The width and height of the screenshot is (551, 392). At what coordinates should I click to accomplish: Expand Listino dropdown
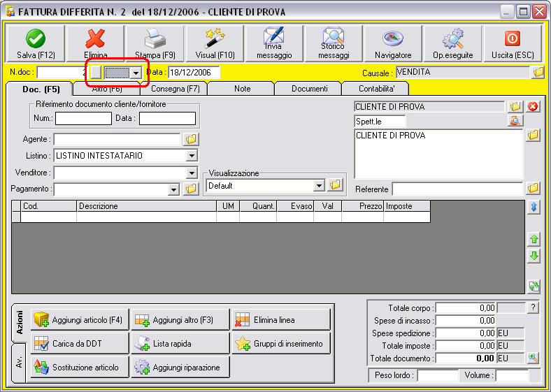[x=192, y=156]
